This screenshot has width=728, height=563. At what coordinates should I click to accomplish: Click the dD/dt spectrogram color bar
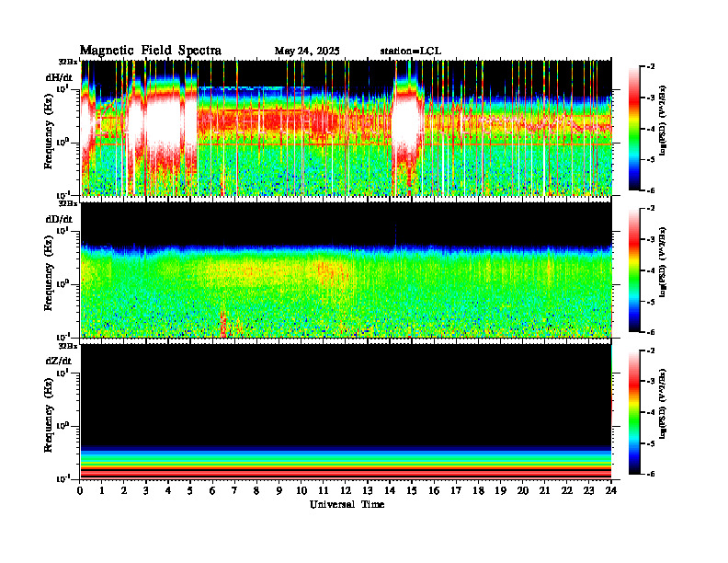[x=634, y=270]
